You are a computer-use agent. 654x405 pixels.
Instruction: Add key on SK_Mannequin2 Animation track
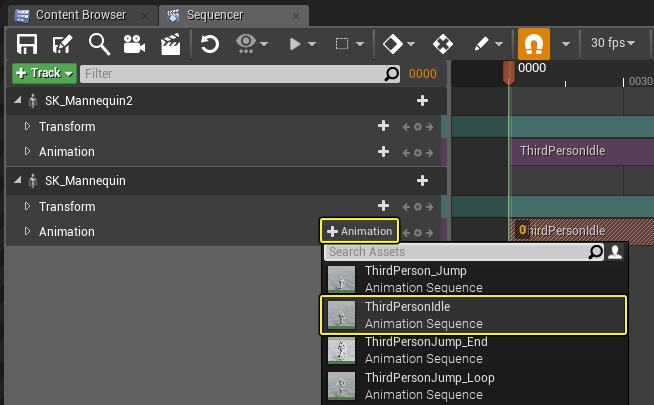tap(418, 153)
